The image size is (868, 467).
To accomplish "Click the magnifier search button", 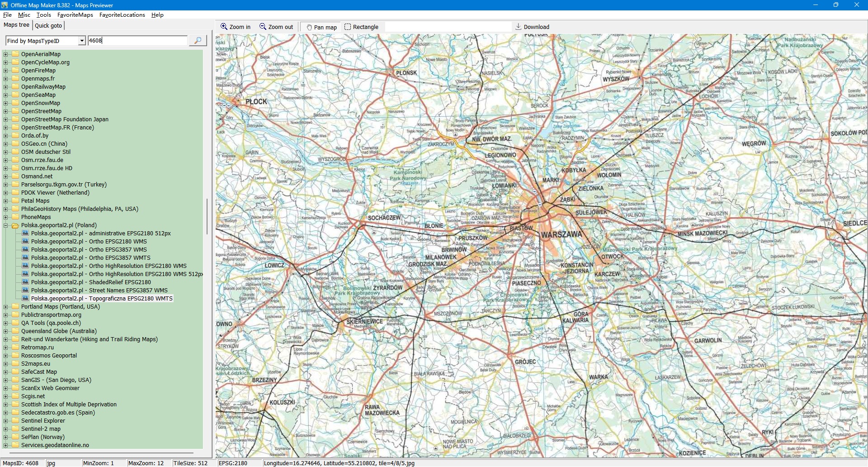I will (x=198, y=41).
